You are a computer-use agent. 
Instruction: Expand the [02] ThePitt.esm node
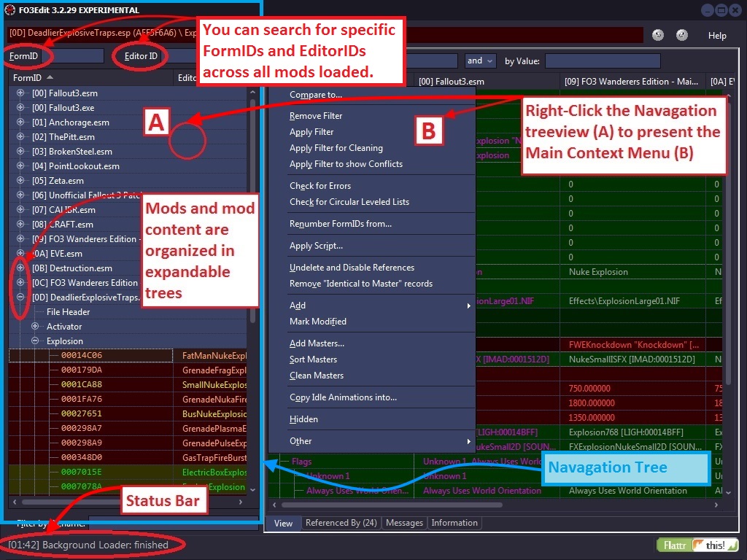[x=20, y=136]
